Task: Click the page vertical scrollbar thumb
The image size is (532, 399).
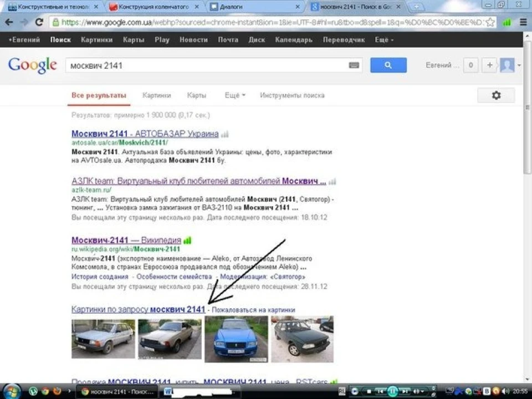Action: 527,107
